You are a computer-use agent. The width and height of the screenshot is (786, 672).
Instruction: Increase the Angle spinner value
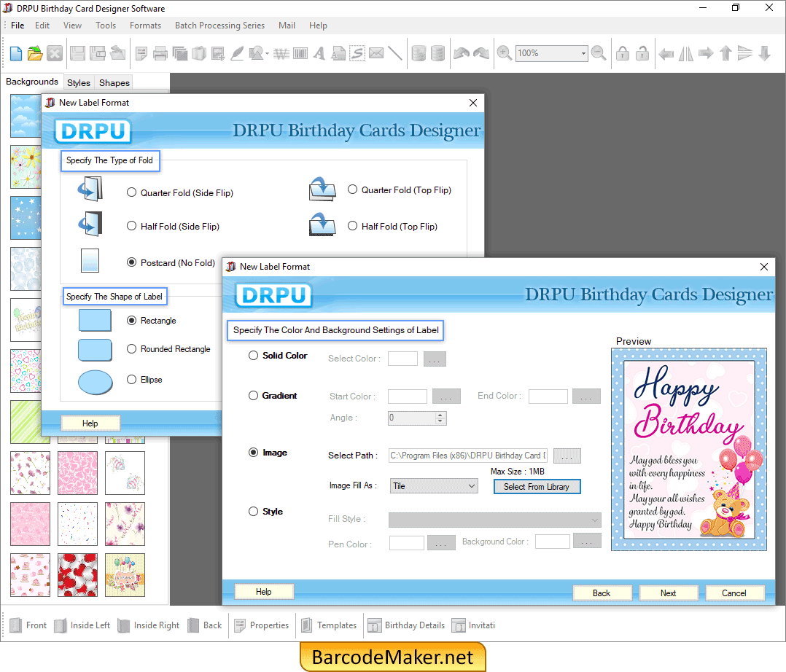tap(440, 415)
